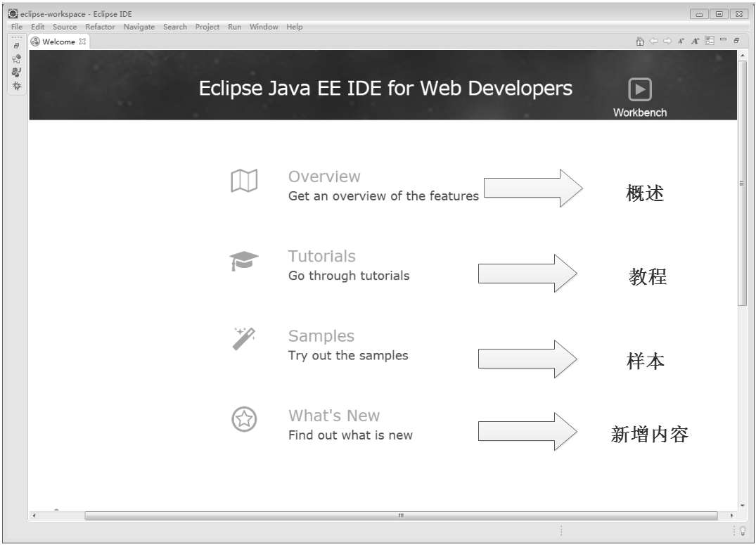
Task: Open the Refactor menu
Action: click(100, 27)
